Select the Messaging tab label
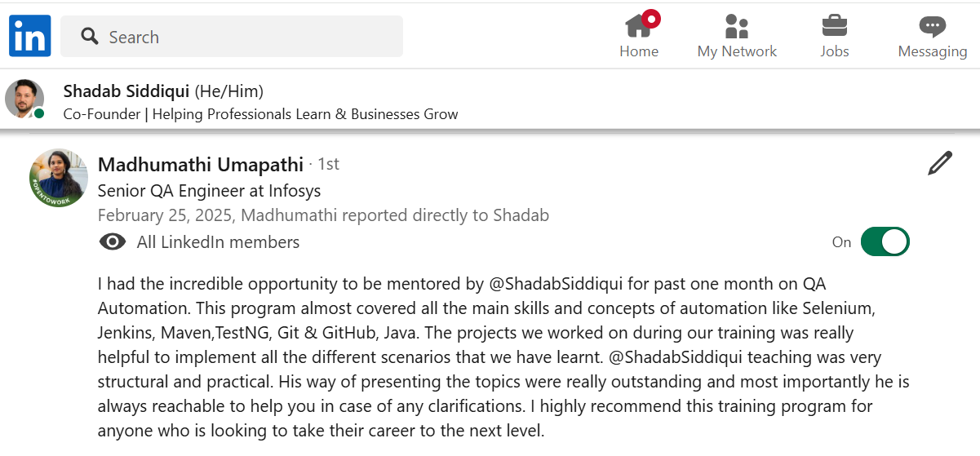Image resolution: width=980 pixels, height=456 pixels. (x=932, y=51)
